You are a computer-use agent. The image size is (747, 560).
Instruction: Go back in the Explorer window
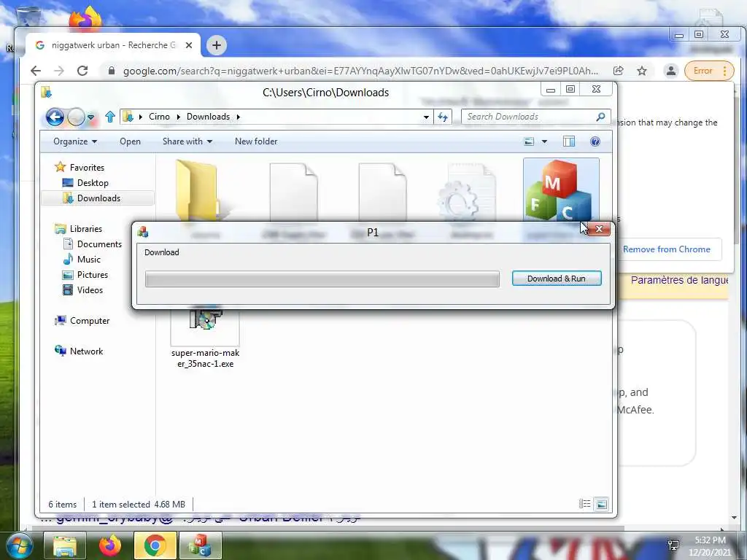click(x=55, y=117)
